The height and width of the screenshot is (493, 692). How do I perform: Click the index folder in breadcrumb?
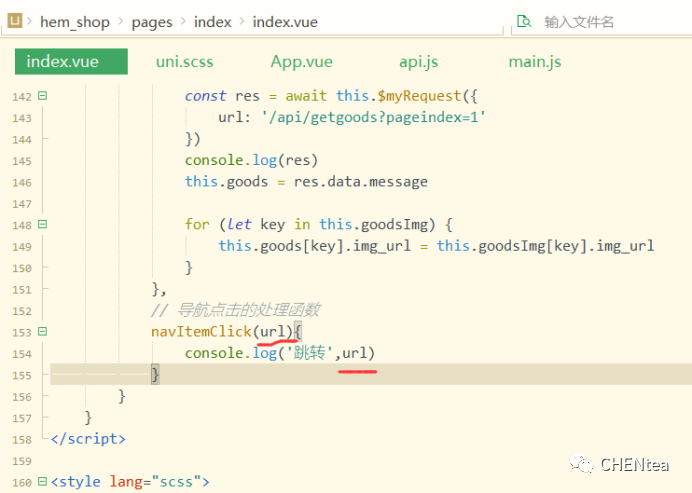tap(212, 21)
